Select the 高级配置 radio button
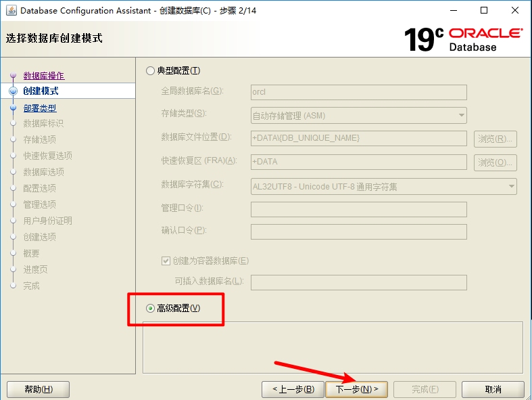The width and height of the screenshot is (532, 400). pos(150,309)
